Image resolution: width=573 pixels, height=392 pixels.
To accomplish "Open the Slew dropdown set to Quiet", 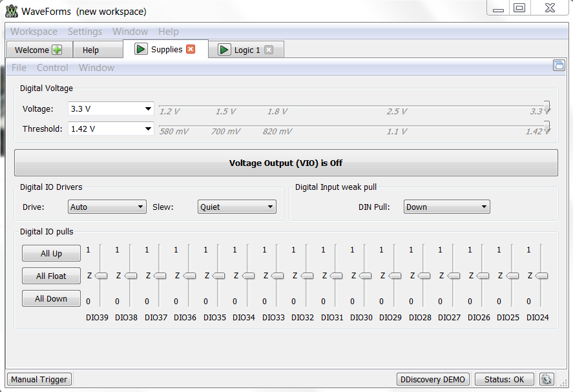I will (236, 207).
